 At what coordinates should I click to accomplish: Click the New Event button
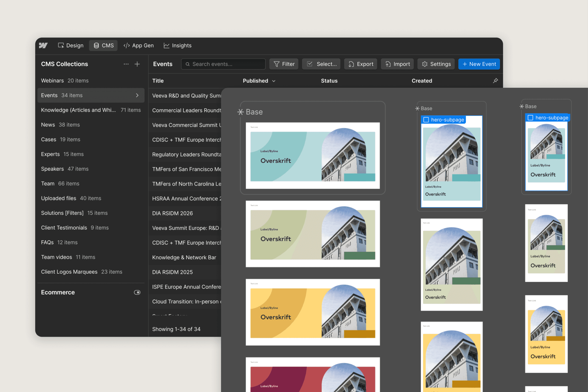479,64
